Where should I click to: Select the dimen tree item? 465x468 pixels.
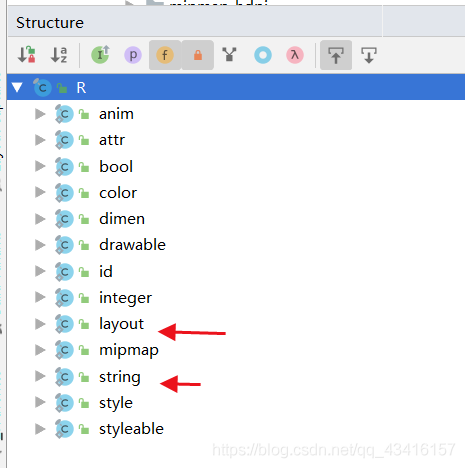(x=122, y=219)
